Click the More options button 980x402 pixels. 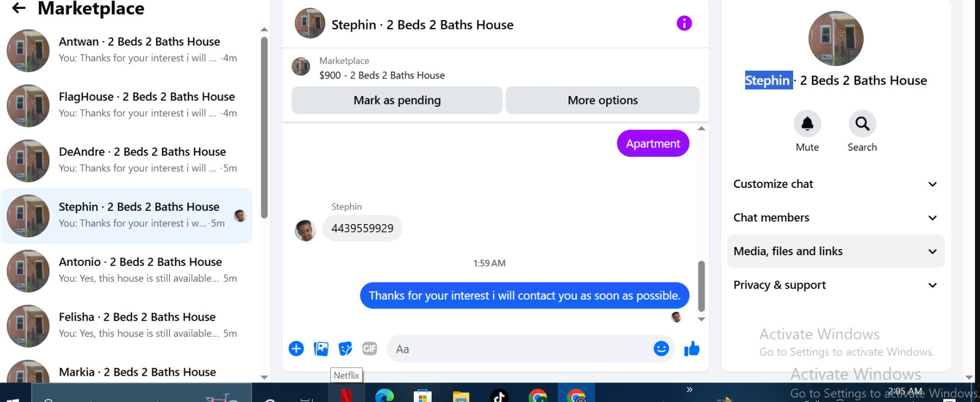coord(602,100)
